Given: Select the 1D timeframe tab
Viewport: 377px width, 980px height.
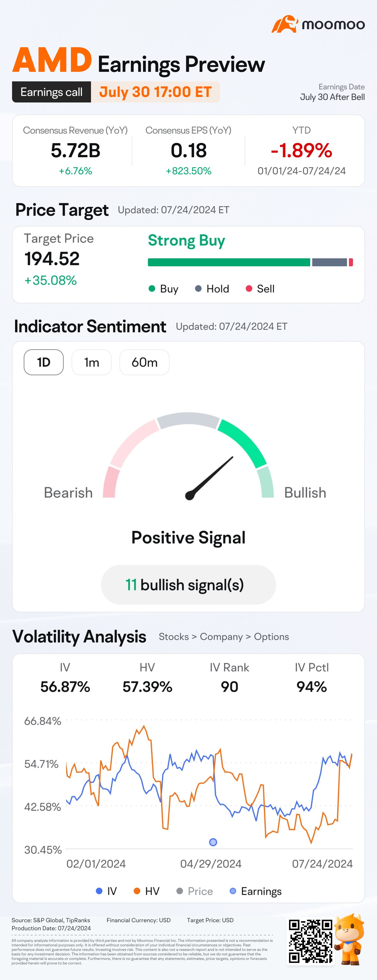Looking at the screenshot, I should pyautogui.click(x=44, y=362).
